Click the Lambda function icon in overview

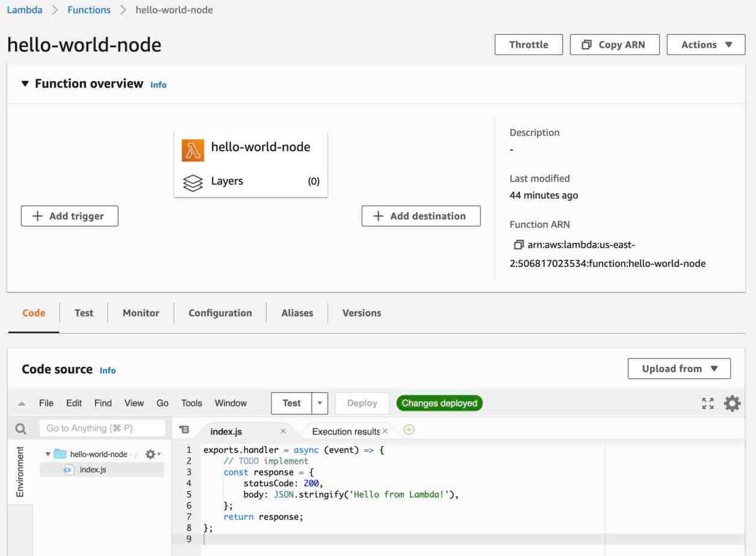point(193,151)
